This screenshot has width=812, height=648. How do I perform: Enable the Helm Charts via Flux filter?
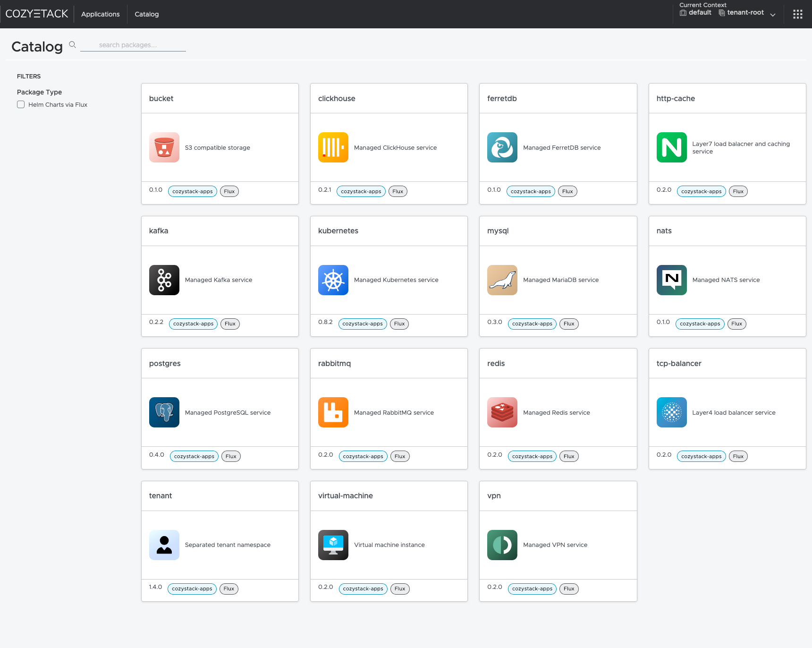(21, 104)
